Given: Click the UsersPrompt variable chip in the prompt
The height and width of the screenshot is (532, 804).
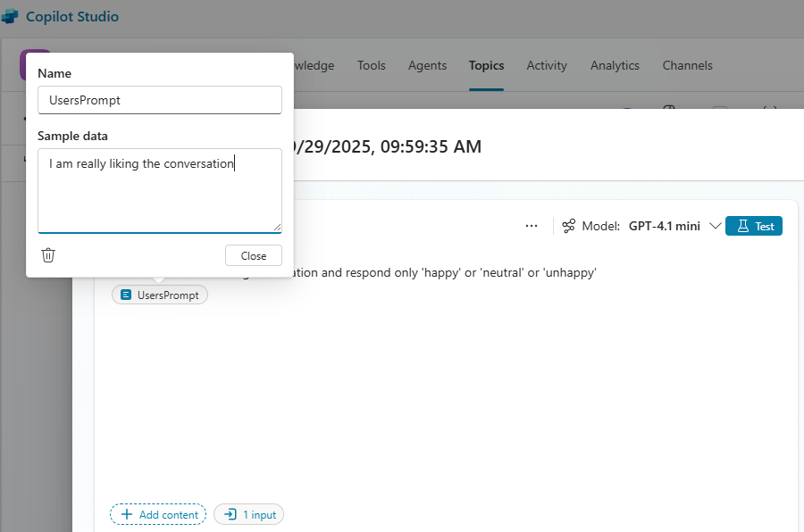Looking at the screenshot, I should point(160,295).
